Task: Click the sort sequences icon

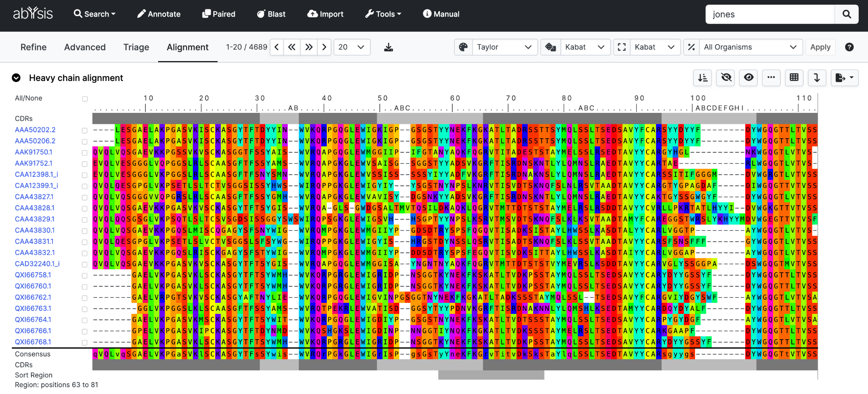Action: [x=703, y=78]
